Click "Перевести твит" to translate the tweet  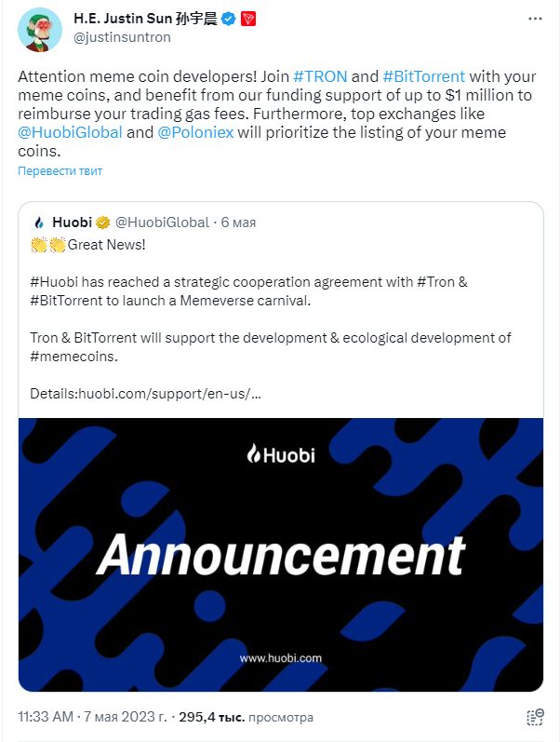(x=60, y=171)
